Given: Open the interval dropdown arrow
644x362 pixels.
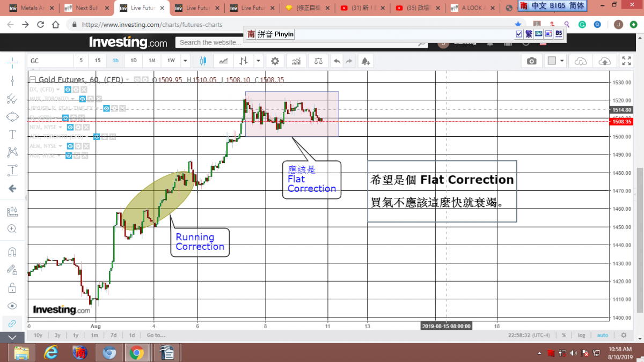Looking at the screenshot, I should [185, 61].
